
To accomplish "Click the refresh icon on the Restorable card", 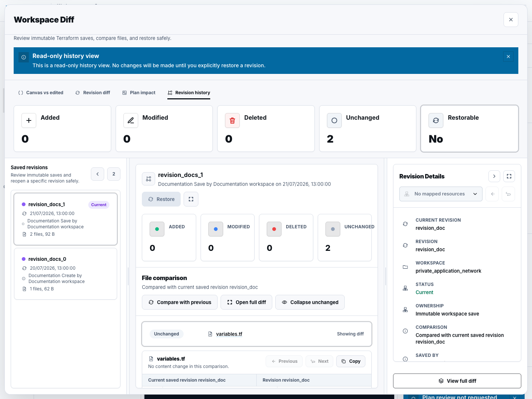I will click(436, 120).
